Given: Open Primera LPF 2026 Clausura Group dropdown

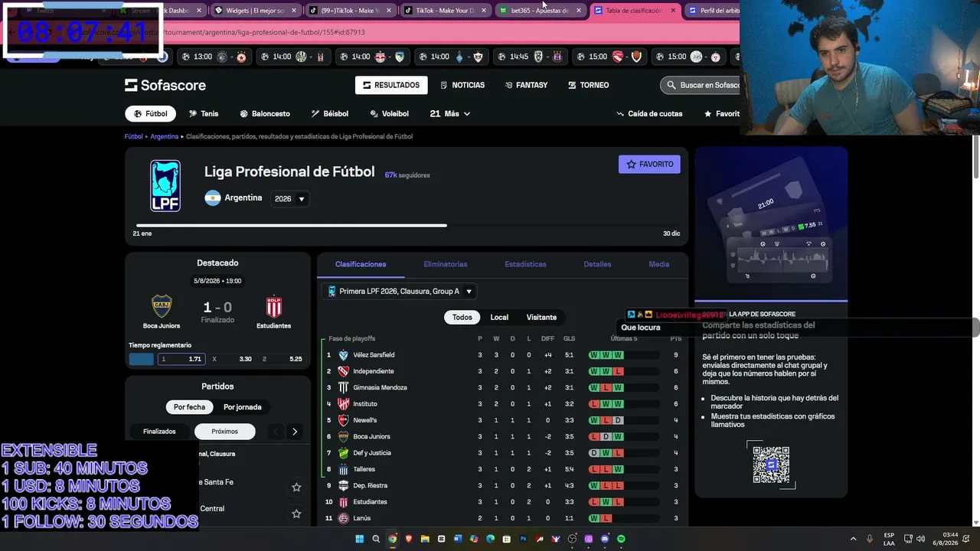Looking at the screenshot, I should coord(400,292).
